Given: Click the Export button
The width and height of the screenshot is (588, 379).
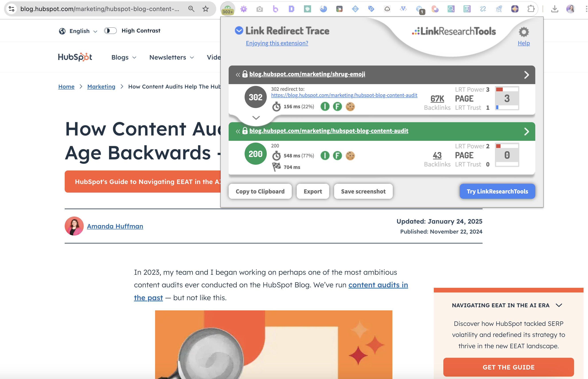Looking at the screenshot, I should (x=313, y=191).
